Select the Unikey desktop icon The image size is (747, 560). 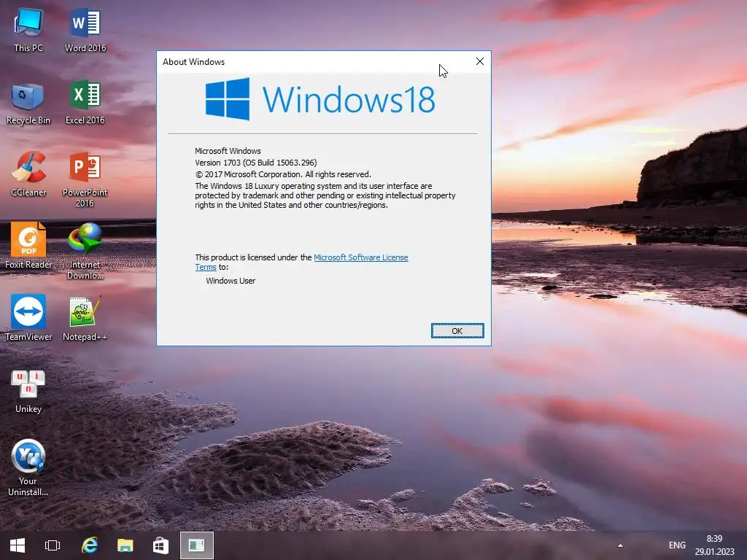(28, 392)
